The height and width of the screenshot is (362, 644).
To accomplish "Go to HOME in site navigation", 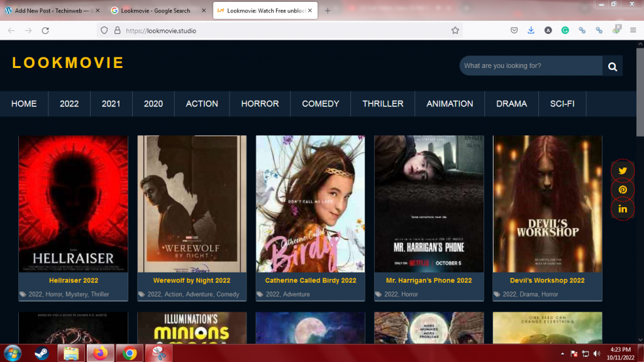I will pos(24,104).
